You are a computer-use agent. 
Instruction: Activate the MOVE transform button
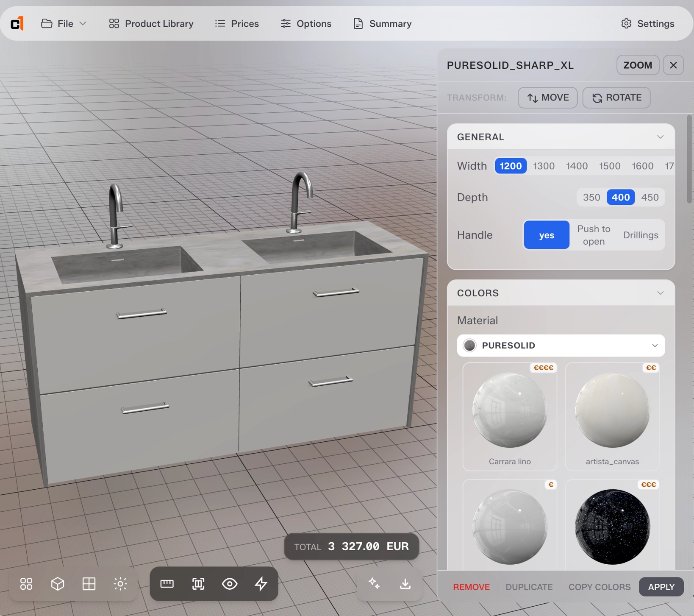pos(547,98)
